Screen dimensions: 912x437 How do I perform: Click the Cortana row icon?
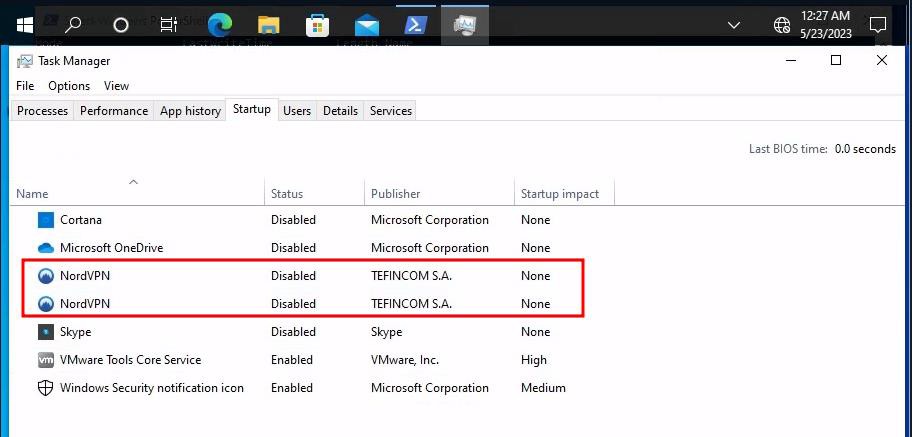click(x=45, y=220)
